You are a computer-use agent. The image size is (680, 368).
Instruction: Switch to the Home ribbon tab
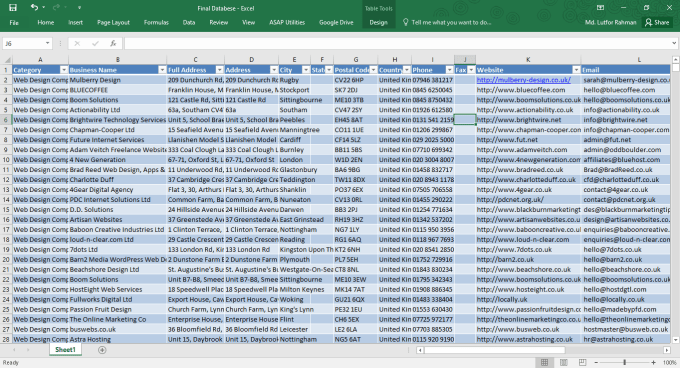[x=46, y=23]
